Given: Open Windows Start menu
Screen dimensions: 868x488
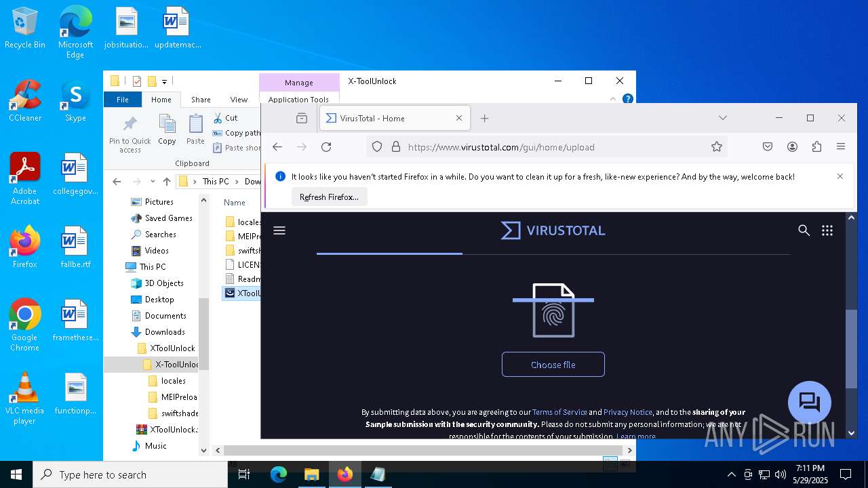Looking at the screenshot, I should click(x=16, y=474).
